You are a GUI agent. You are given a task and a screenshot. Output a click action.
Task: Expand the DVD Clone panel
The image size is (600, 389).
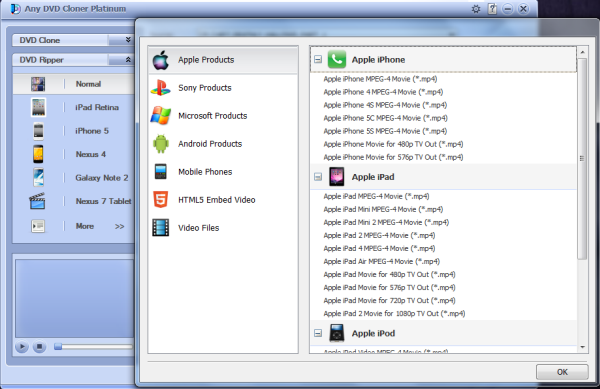tap(128, 40)
